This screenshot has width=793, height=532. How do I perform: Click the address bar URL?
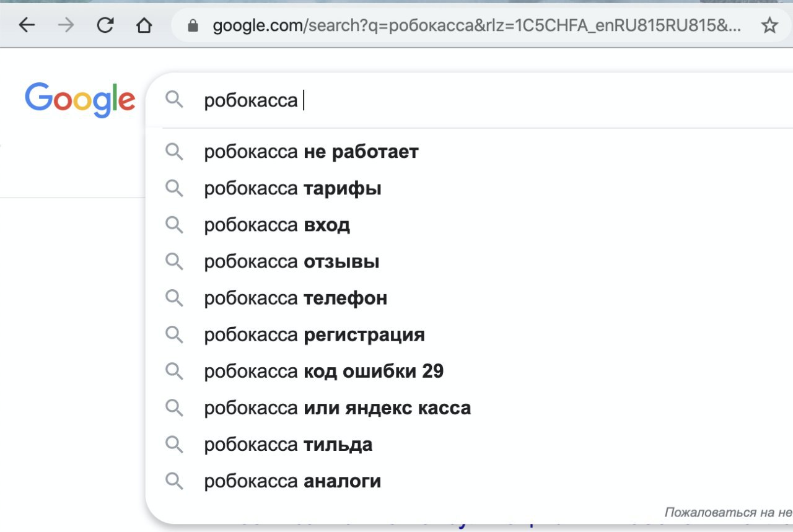coord(476,25)
